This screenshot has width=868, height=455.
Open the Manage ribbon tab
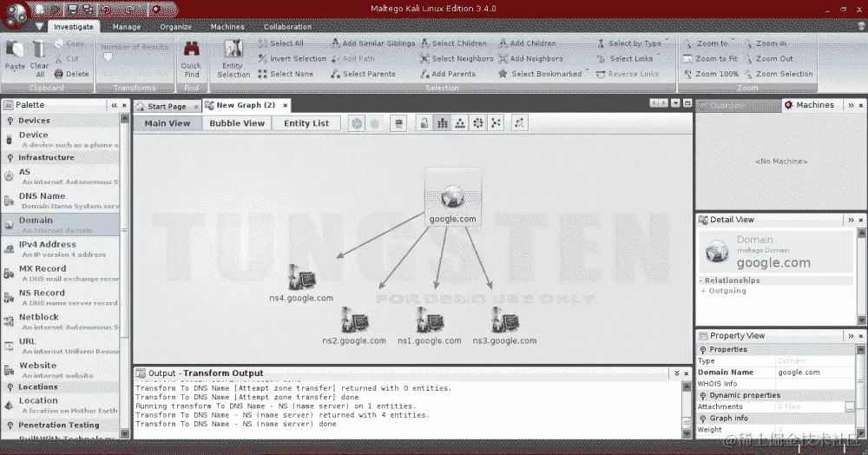tap(126, 27)
